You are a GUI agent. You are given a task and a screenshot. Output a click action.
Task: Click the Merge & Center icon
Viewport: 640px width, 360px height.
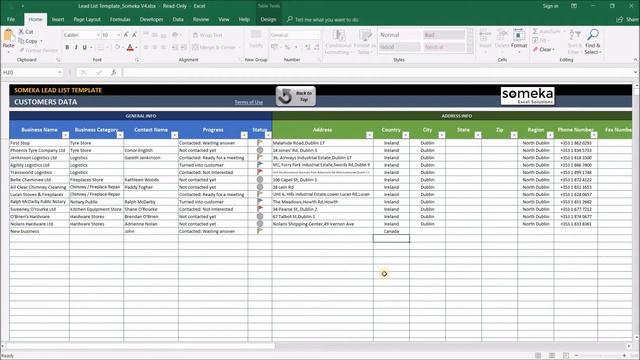pyautogui.click(x=196, y=47)
